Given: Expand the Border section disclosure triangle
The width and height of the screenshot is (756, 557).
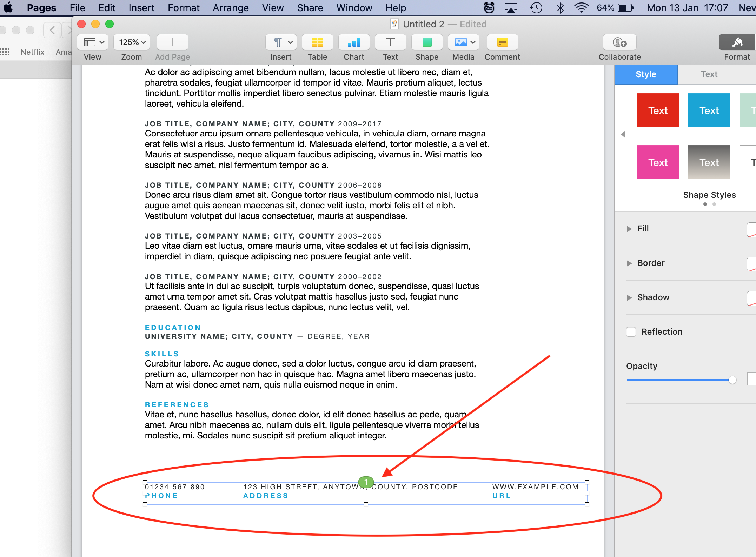Looking at the screenshot, I should [x=629, y=263].
